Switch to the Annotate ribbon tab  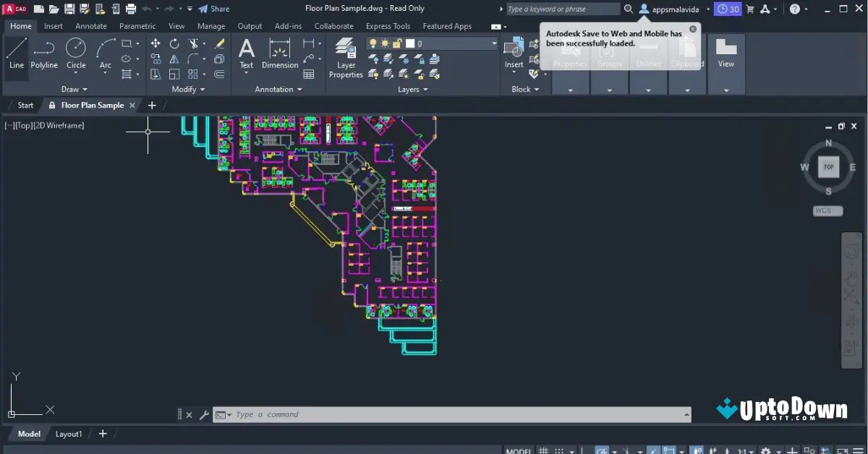[90, 26]
